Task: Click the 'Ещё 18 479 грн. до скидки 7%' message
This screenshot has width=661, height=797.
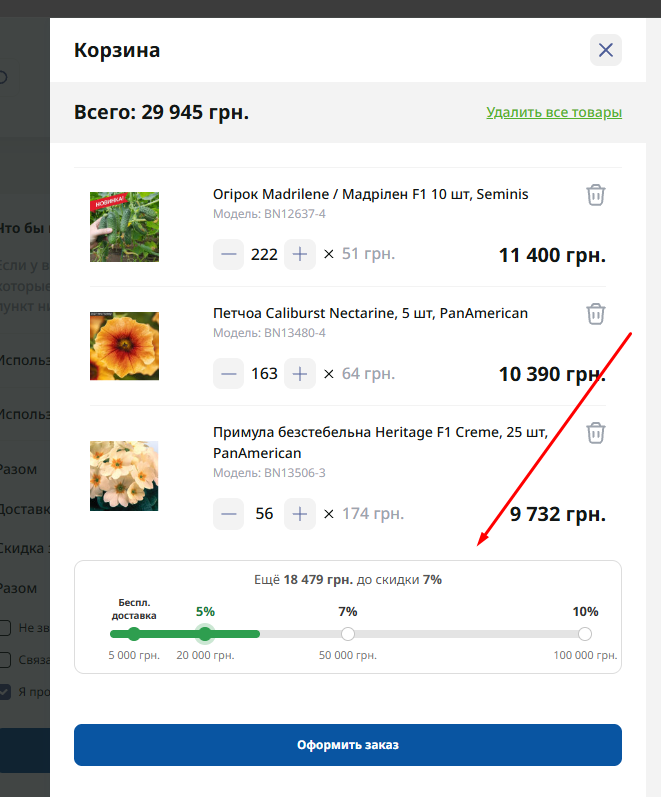Action: pos(348,580)
